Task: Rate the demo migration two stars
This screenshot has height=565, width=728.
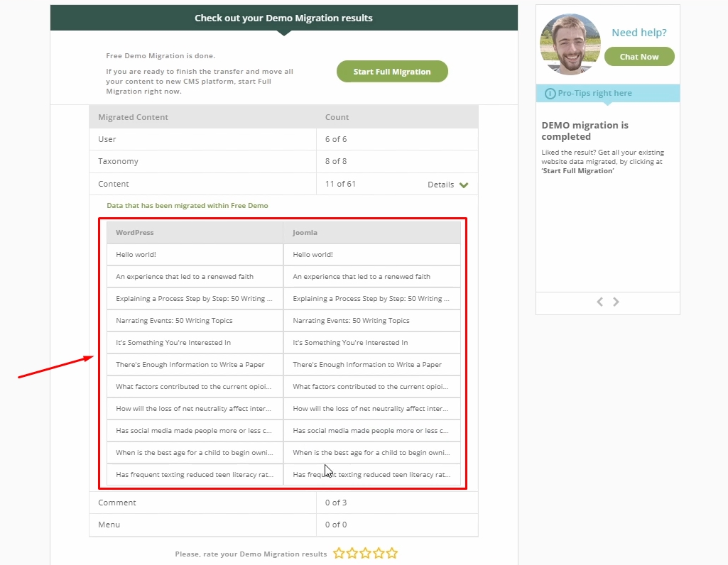Action: point(352,553)
